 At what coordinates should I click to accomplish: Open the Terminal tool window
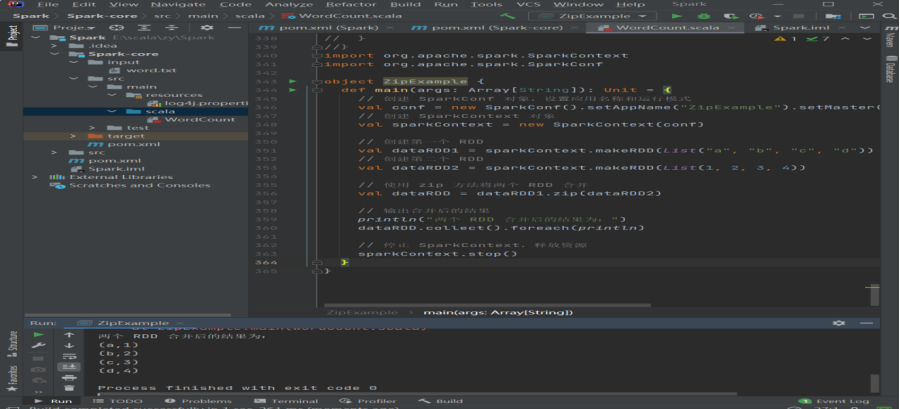286,401
